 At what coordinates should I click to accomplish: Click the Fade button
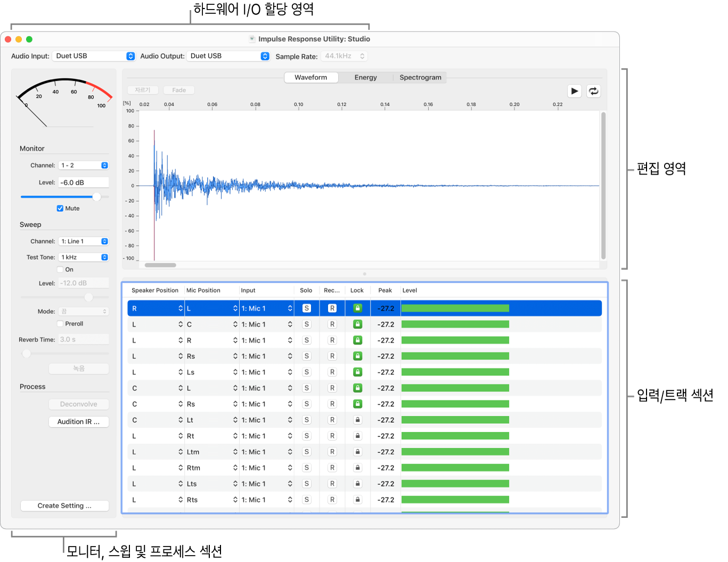click(x=179, y=90)
